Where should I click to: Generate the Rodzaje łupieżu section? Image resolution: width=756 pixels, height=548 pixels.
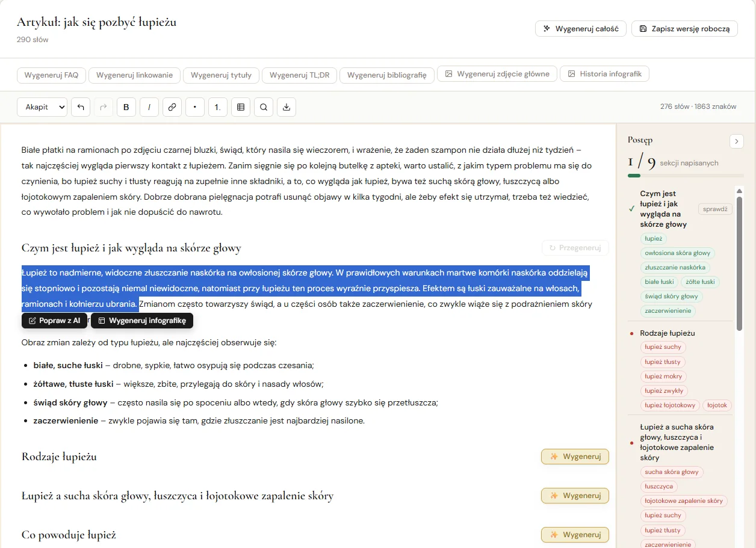tap(575, 457)
